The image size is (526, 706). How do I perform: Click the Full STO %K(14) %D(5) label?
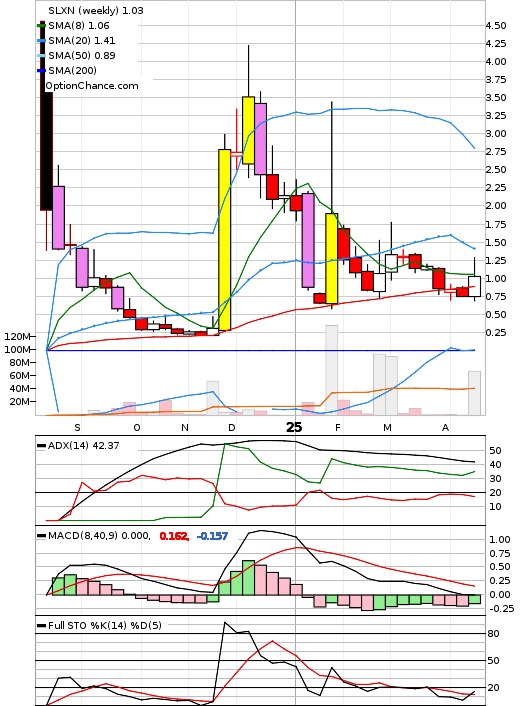[x=104, y=625]
